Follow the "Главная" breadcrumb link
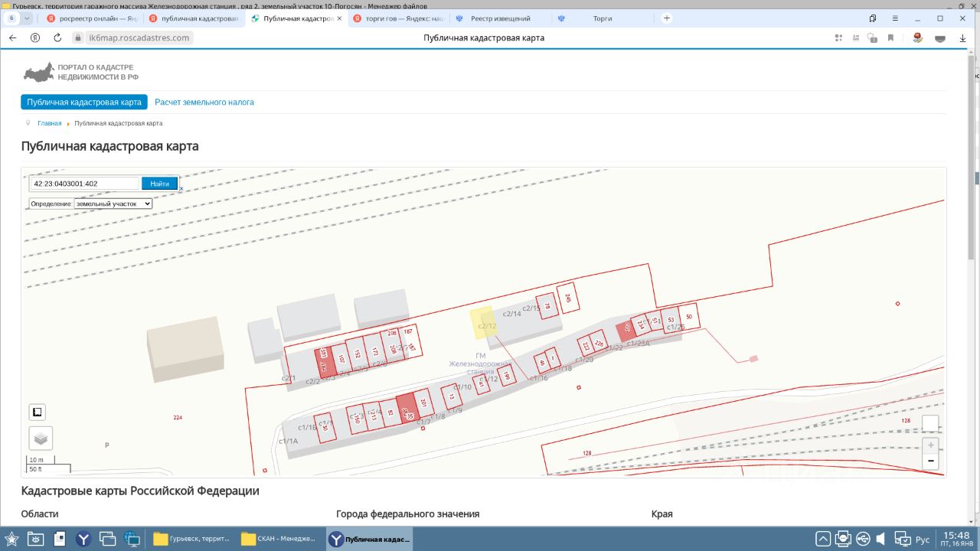This screenshot has height=551, width=980. (x=49, y=123)
